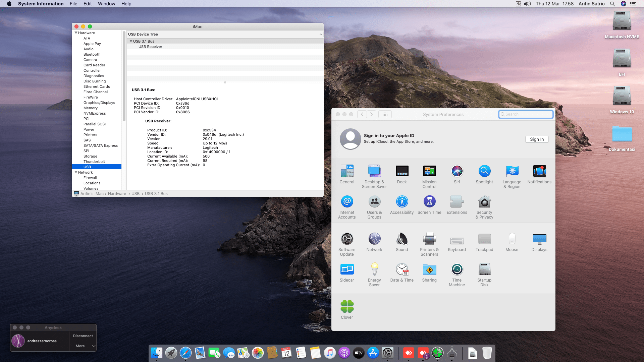
Task: Open General preferences pane
Action: (347, 174)
